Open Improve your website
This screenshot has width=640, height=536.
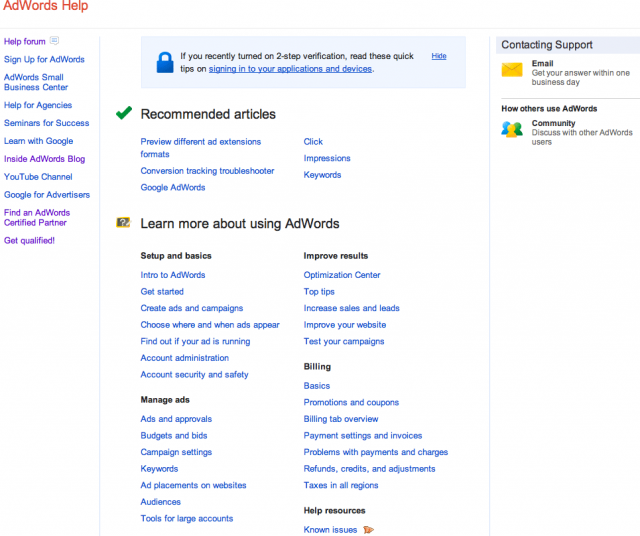pyautogui.click(x=345, y=325)
